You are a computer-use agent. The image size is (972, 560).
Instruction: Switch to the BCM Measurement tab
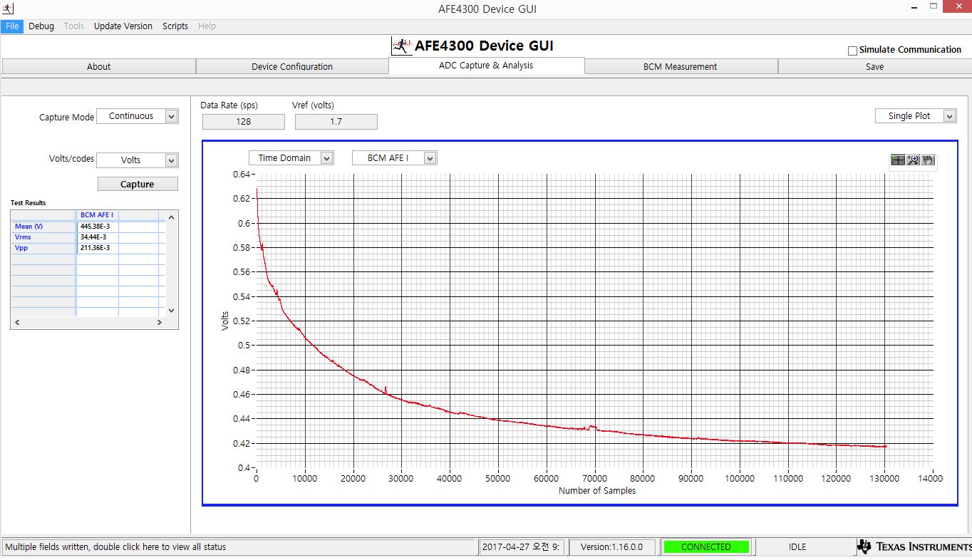tap(681, 66)
